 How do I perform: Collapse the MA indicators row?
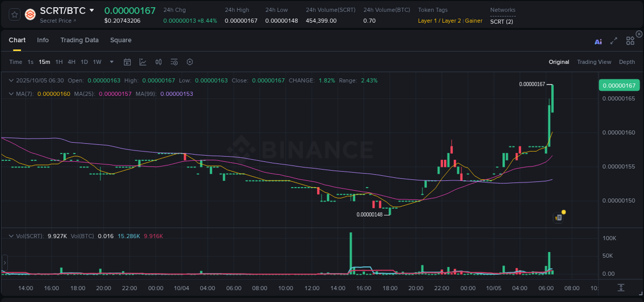tap(11, 94)
